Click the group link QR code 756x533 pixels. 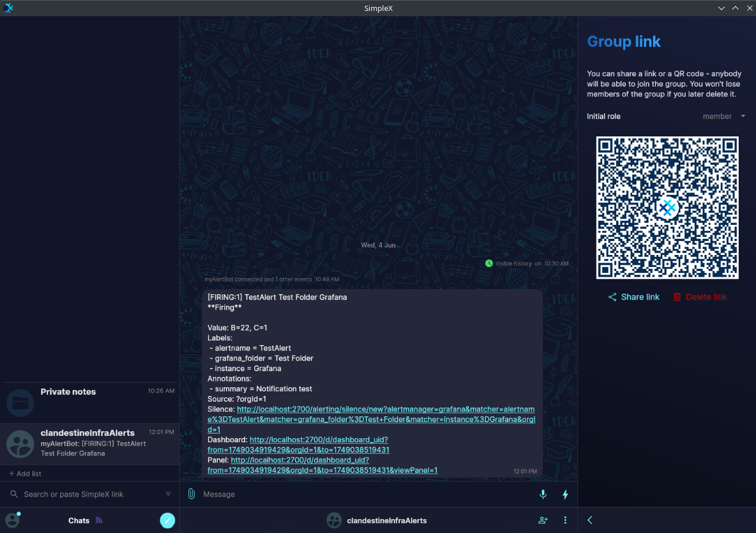(x=668, y=208)
